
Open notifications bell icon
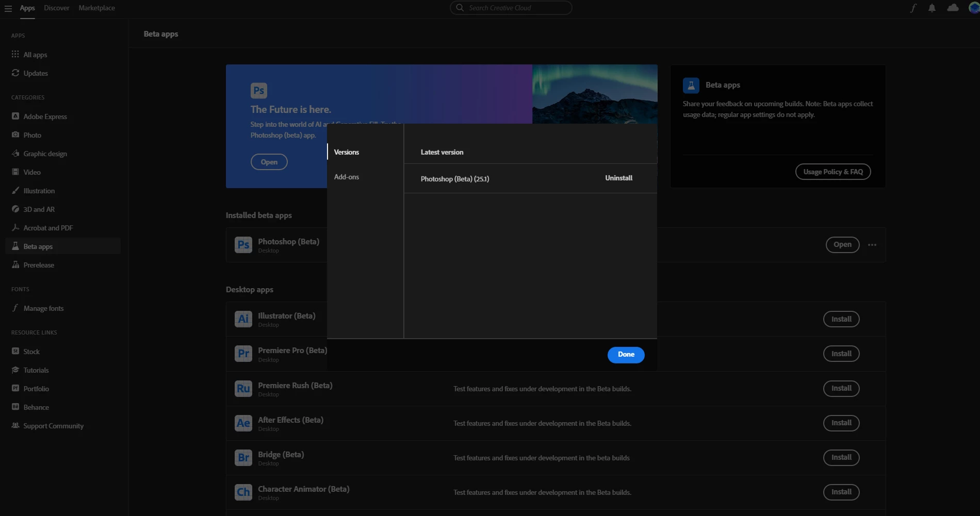(932, 8)
